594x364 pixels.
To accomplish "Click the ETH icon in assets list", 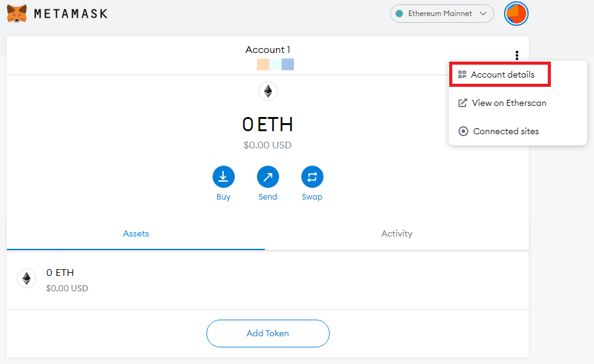I will tap(26, 278).
